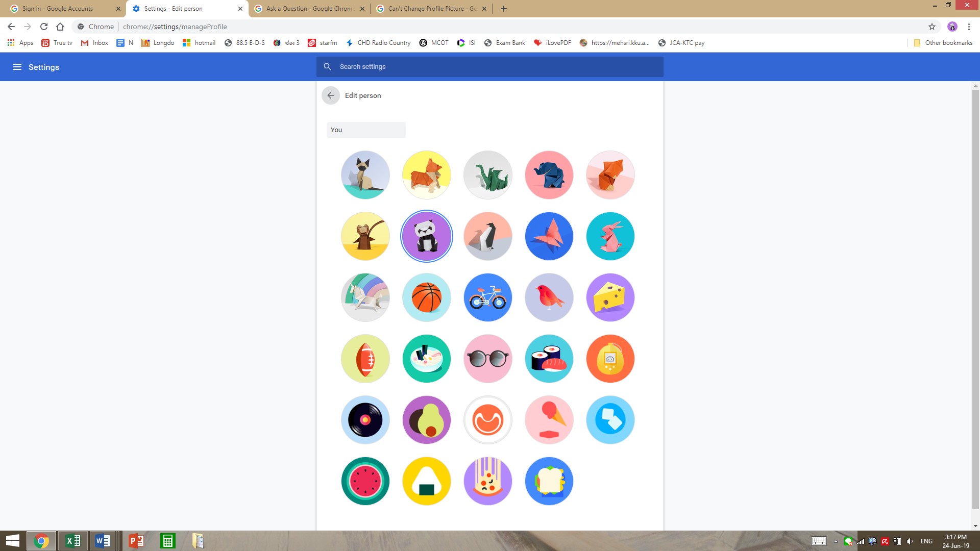
Task: Select the penguin origami avatar
Action: (x=487, y=236)
